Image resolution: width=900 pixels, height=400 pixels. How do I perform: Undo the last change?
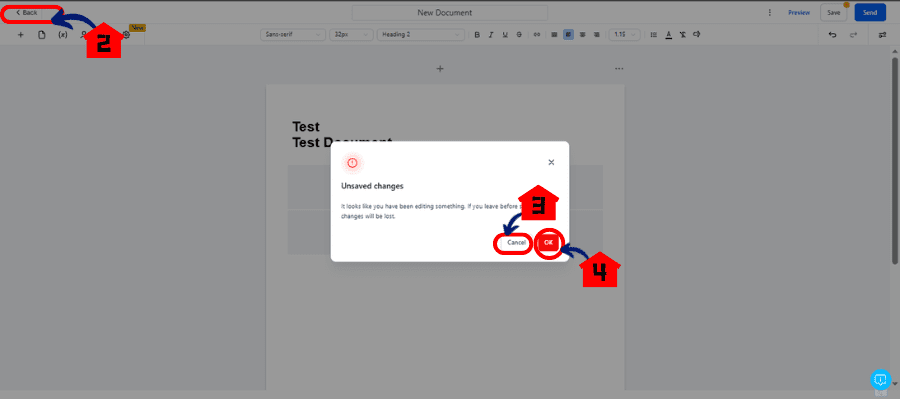click(x=832, y=35)
